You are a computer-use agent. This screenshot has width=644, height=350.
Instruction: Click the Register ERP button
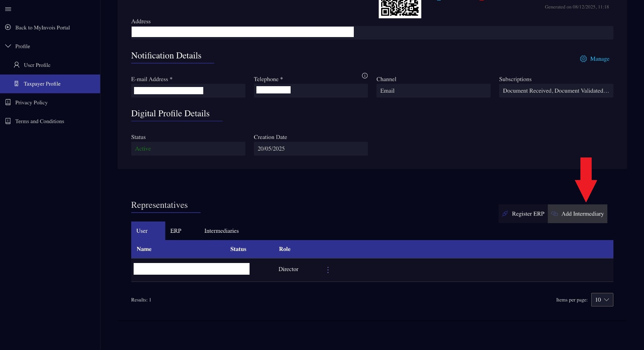click(x=523, y=214)
